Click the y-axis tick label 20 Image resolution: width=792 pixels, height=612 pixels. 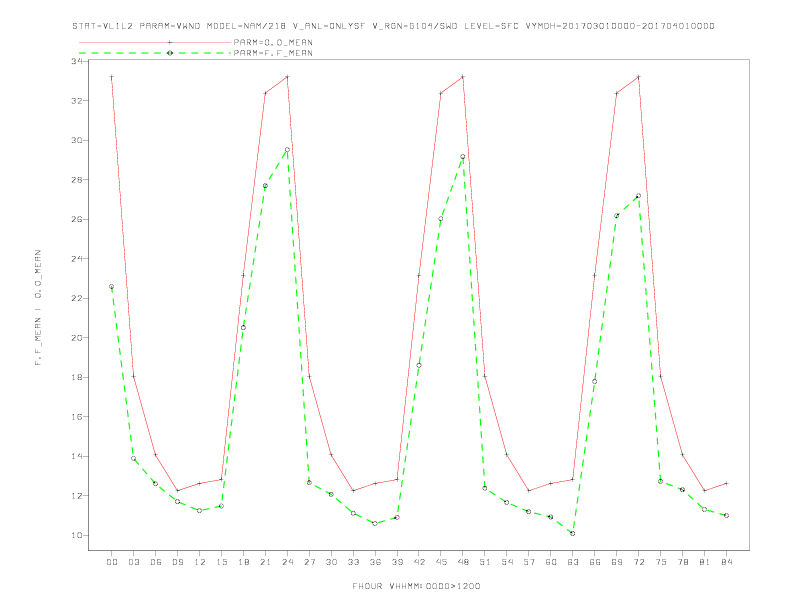(x=77, y=338)
